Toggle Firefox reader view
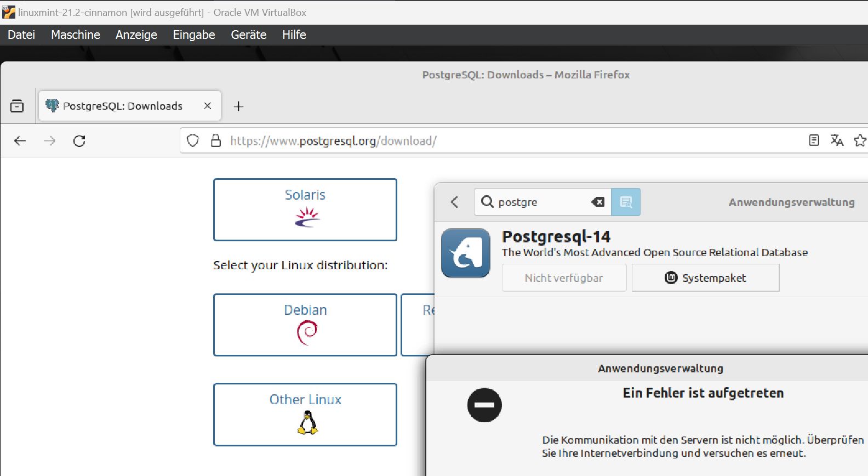 point(814,140)
